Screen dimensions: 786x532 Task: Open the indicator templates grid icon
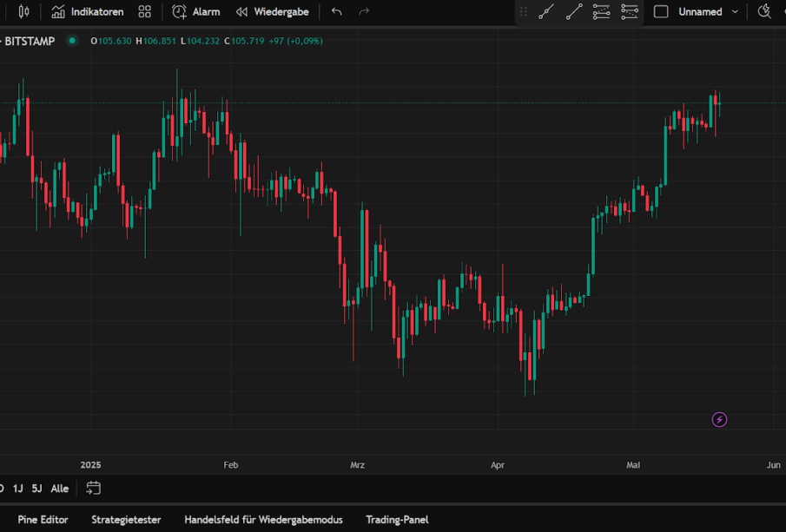coord(145,12)
